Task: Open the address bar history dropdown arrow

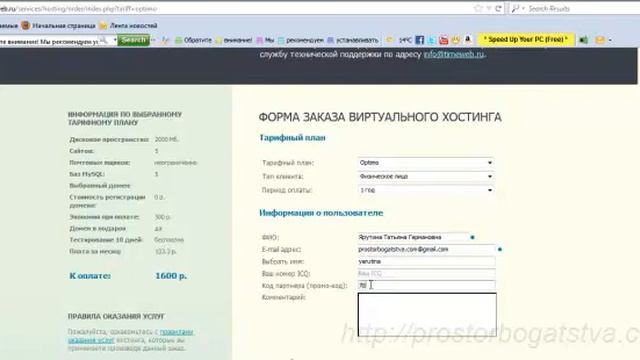Action: point(489,8)
